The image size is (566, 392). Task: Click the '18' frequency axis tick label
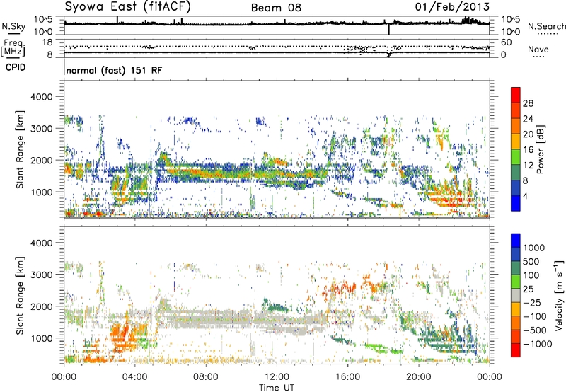(47, 42)
